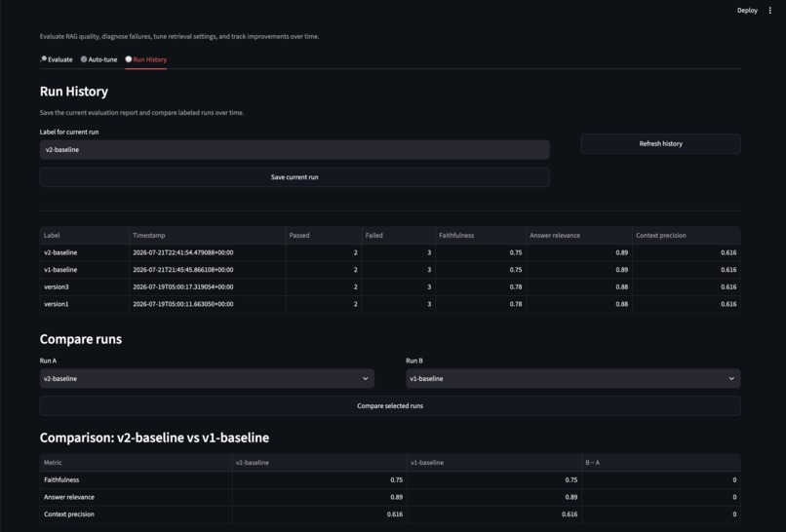Open the Run A dropdown
Screen dimensions: 786x532
point(207,379)
